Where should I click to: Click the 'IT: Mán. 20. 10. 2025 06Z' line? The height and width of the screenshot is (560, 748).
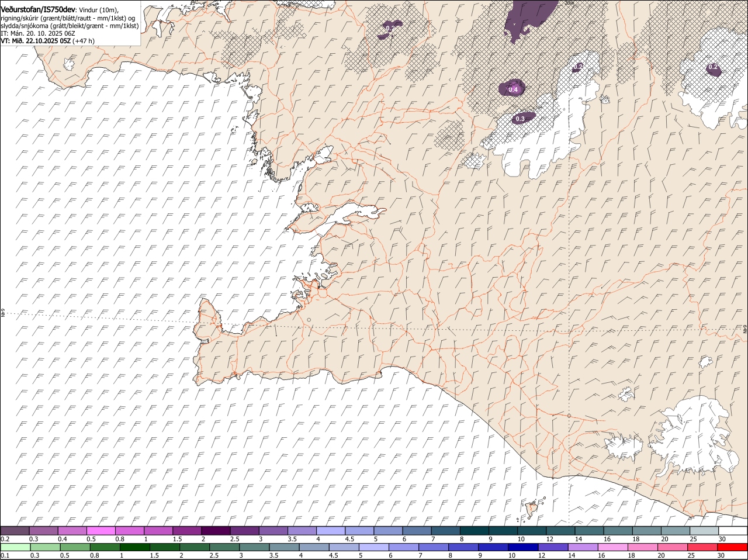[37, 33]
